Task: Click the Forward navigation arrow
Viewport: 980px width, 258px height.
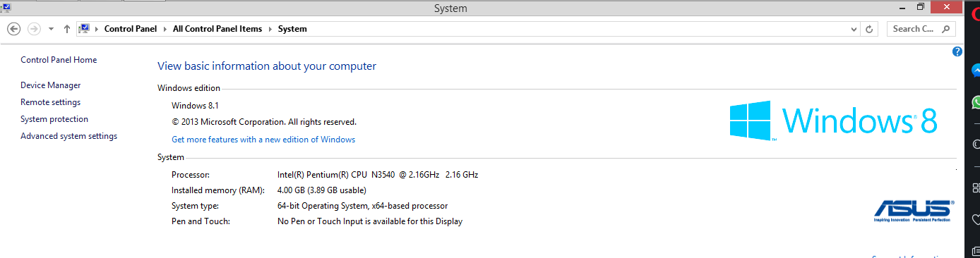Action: coord(33,29)
